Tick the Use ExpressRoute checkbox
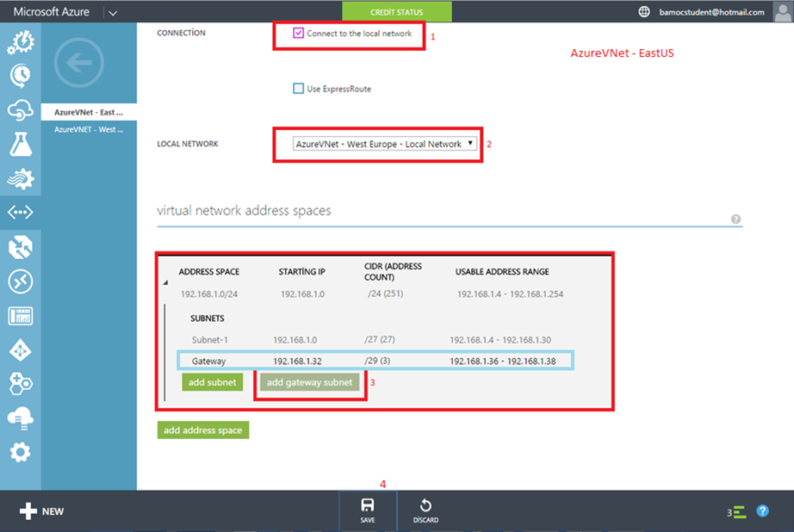 (298, 89)
